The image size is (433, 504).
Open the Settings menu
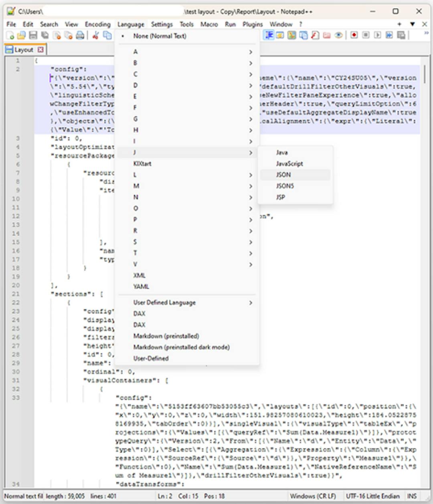coord(162,24)
